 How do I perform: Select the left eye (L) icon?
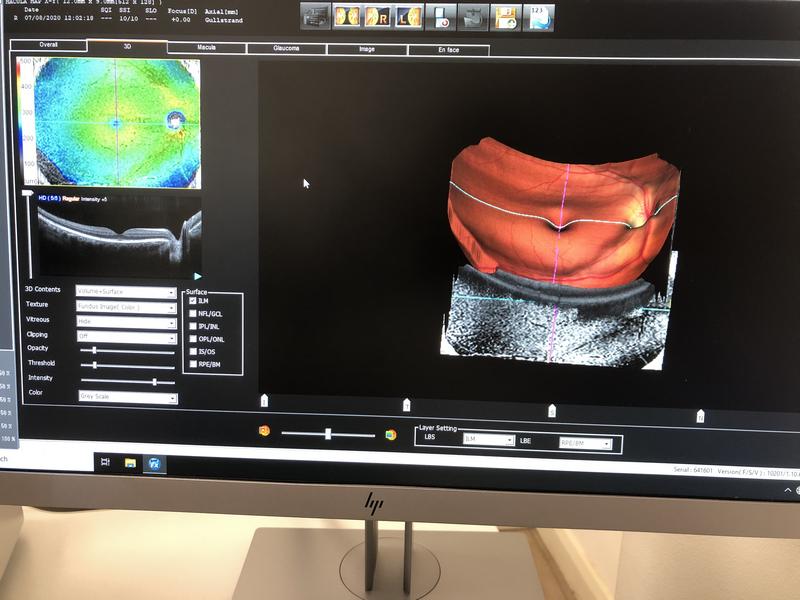[408, 16]
